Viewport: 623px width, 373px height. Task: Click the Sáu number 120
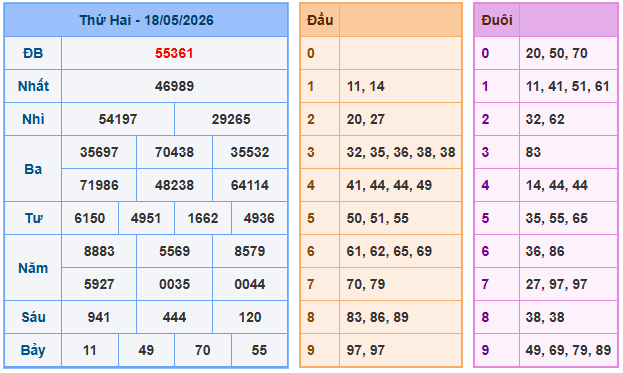coord(250,317)
